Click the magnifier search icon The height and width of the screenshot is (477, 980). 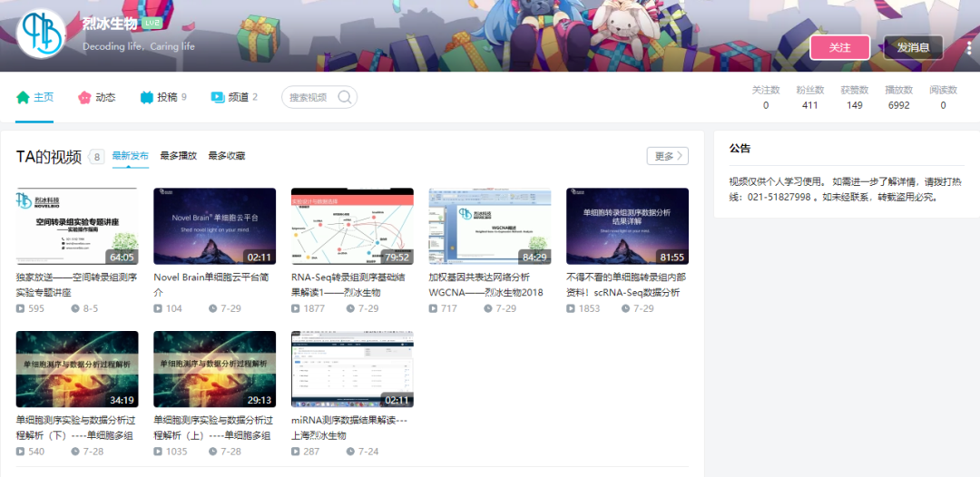tap(345, 97)
